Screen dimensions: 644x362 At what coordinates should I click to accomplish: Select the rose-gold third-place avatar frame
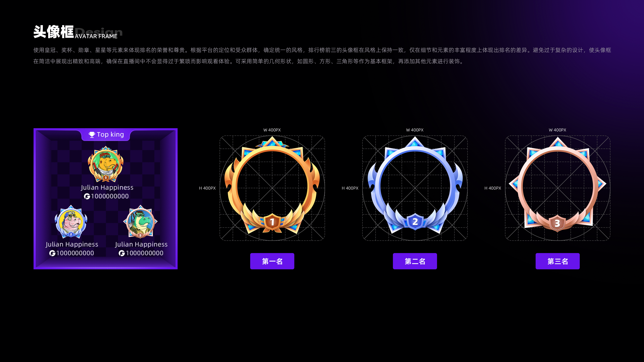coord(557,185)
